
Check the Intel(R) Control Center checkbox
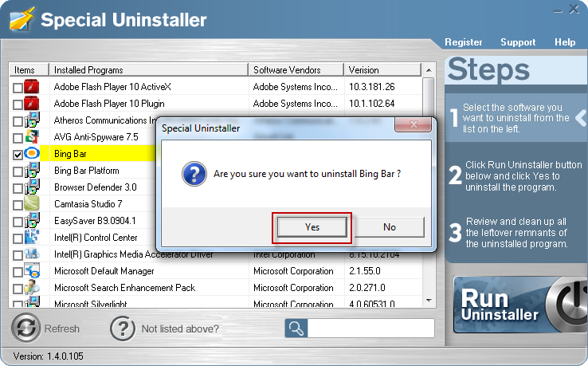[x=18, y=238]
